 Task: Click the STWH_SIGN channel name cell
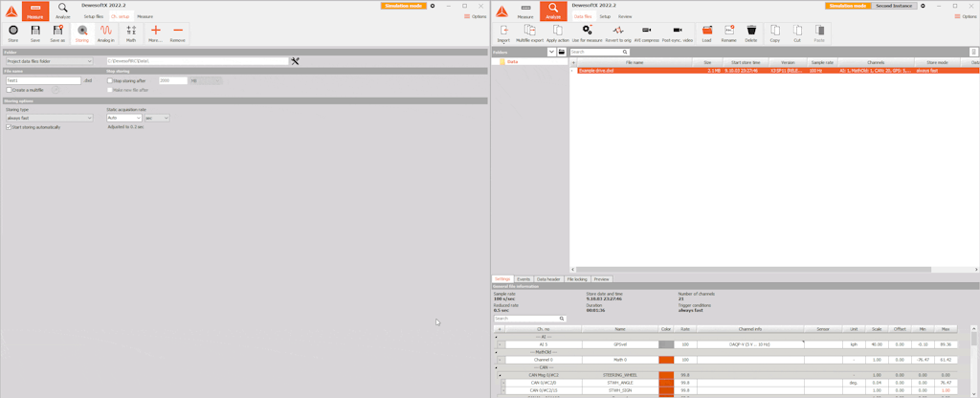point(620,390)
